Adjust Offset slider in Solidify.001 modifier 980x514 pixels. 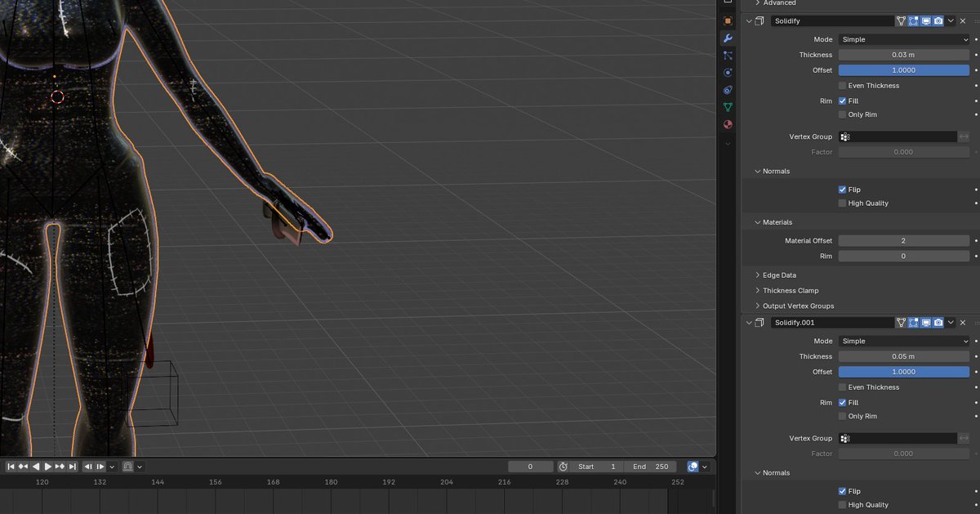coord(903,372)
